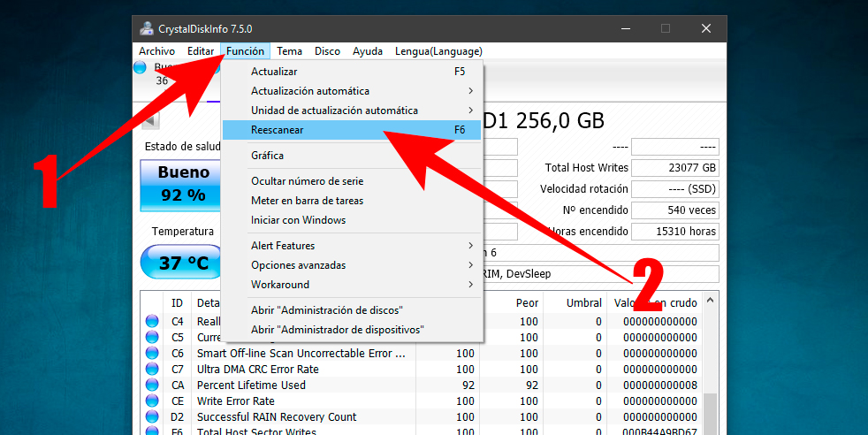
Task: Open the Archivo menu
Action: click(x=156, y=51)
